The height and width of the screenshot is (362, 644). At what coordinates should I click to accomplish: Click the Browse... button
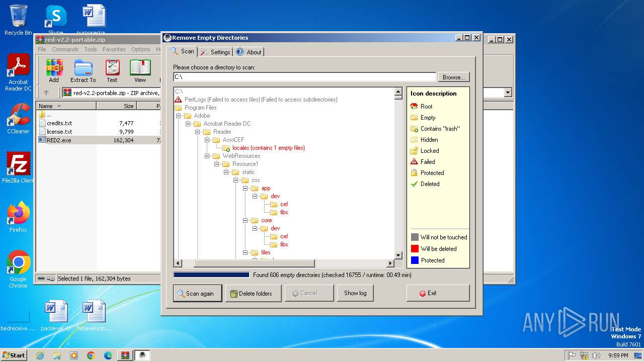coord(454,77)
